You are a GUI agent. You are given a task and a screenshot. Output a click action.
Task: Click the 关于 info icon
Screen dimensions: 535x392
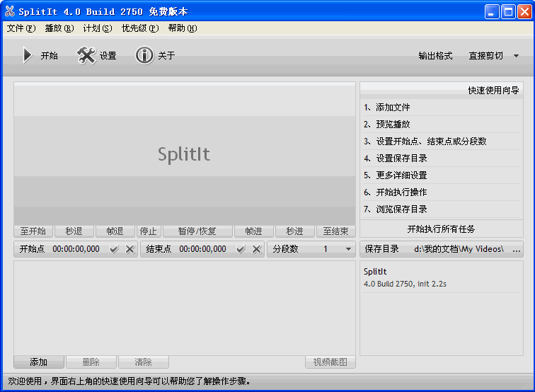(x=144, y=55)
